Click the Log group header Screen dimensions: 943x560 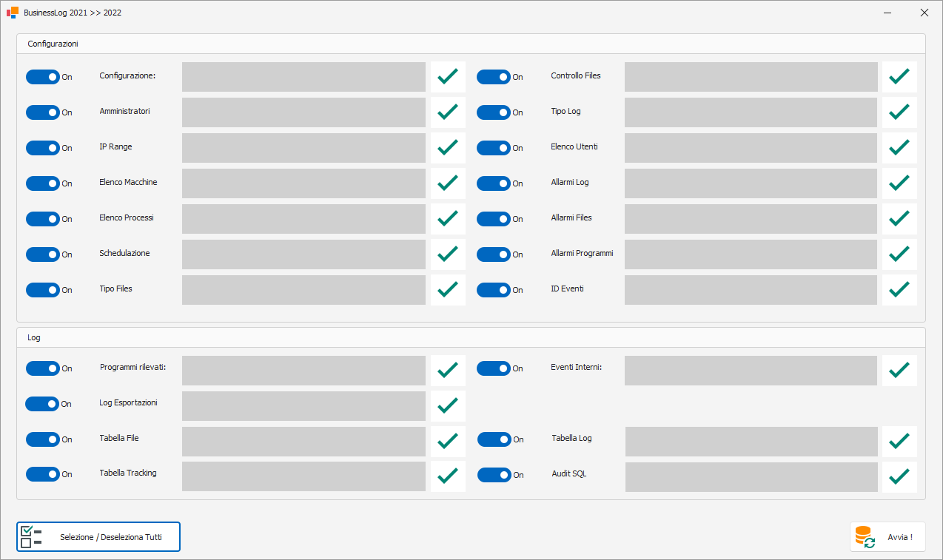coord(471,337)
